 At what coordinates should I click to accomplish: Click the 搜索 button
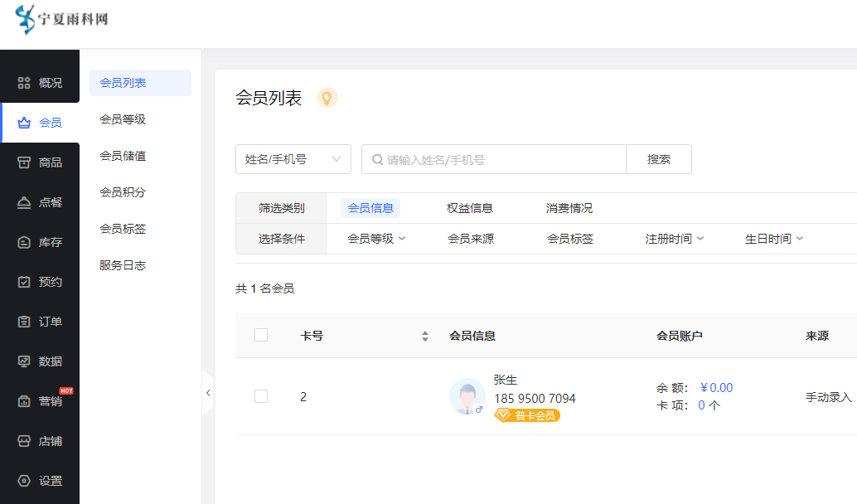pyautogui.click(x=659, y=160)
